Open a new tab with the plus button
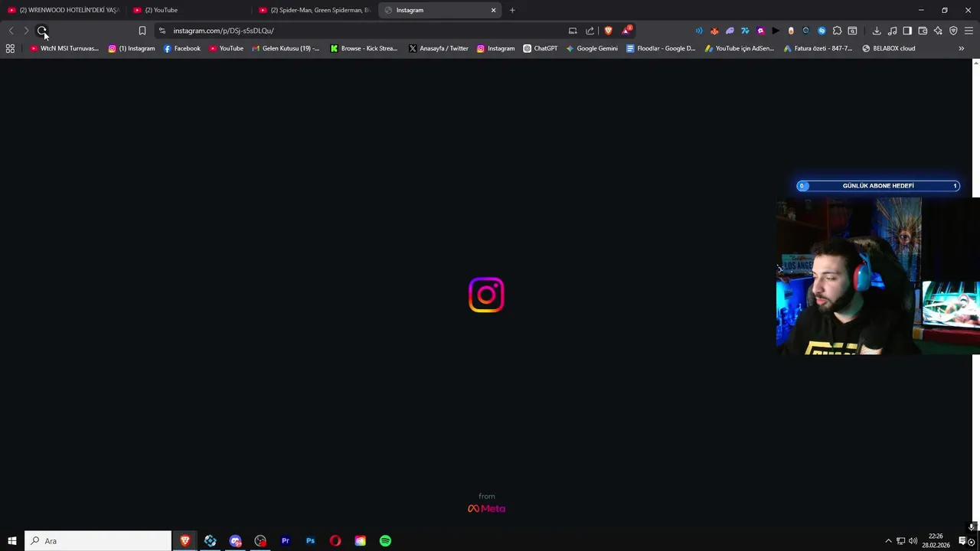The height and width of the screenshot is (551, 980). [512, 10]
